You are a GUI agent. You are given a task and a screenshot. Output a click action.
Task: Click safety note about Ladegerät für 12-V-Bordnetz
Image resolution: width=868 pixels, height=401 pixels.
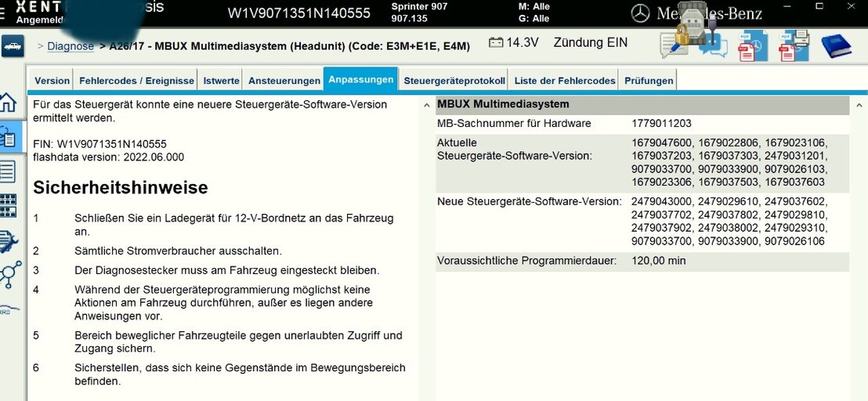point(234,225)
